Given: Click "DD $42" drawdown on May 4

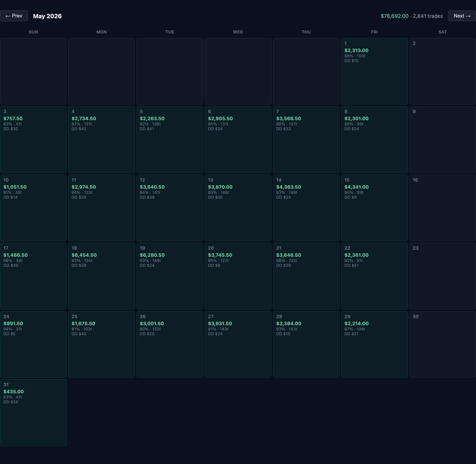Looking at the screenshot, I should coord(79,129).
